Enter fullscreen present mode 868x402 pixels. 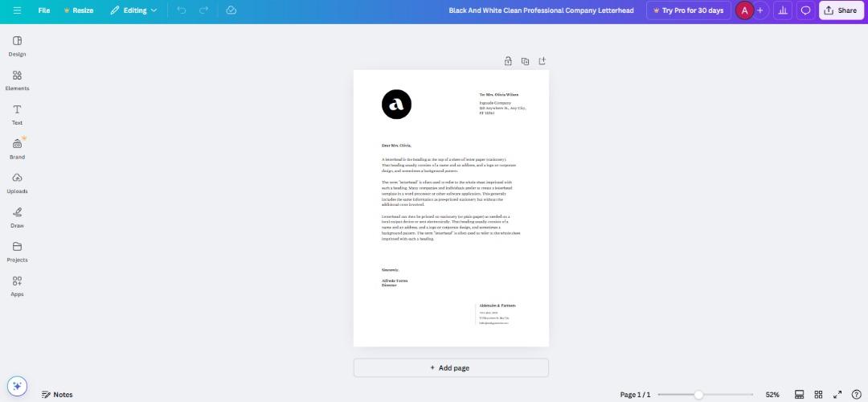(x=837, y=394)
